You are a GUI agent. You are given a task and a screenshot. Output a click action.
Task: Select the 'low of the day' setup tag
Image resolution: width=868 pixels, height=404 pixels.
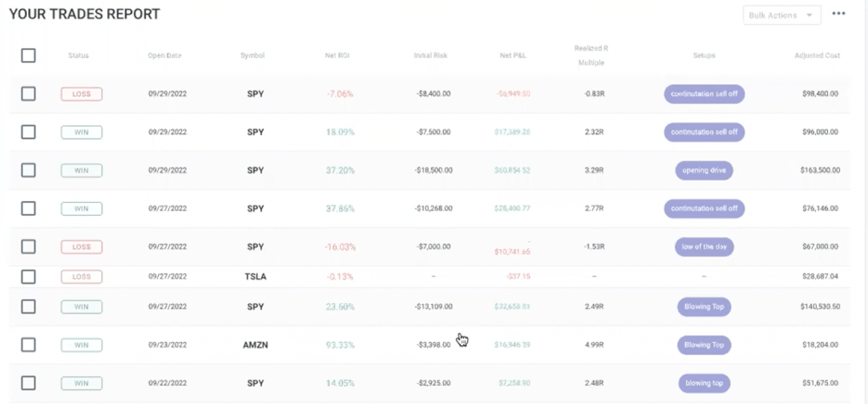704,247
